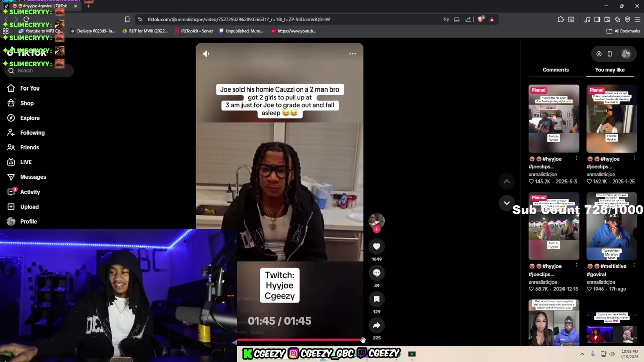Mute the TikTok video sound

coord(206,54)
